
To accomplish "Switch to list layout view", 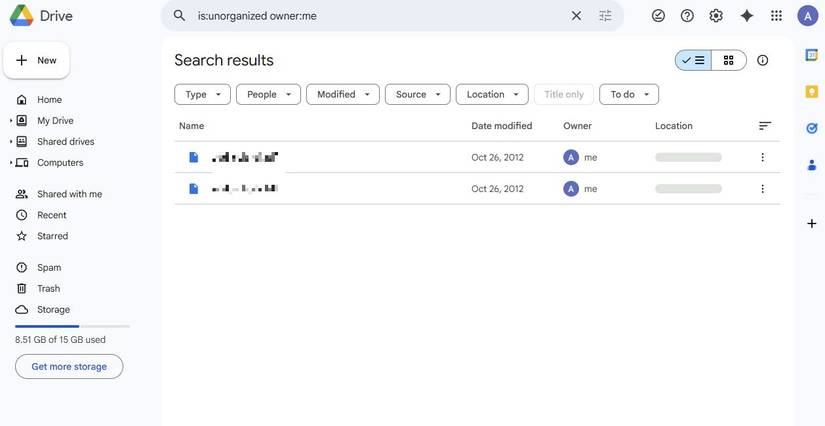I will [x=693, y=60].
